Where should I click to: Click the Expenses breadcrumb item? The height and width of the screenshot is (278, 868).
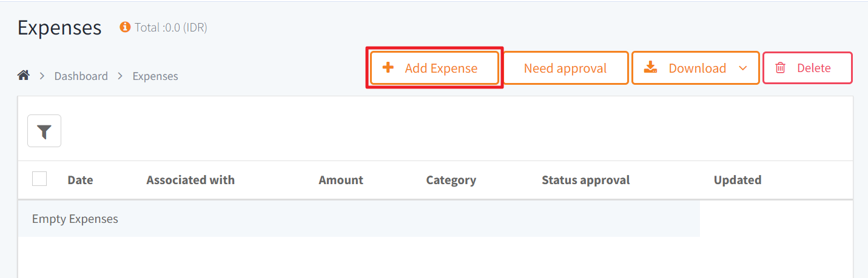coord(155,76)
